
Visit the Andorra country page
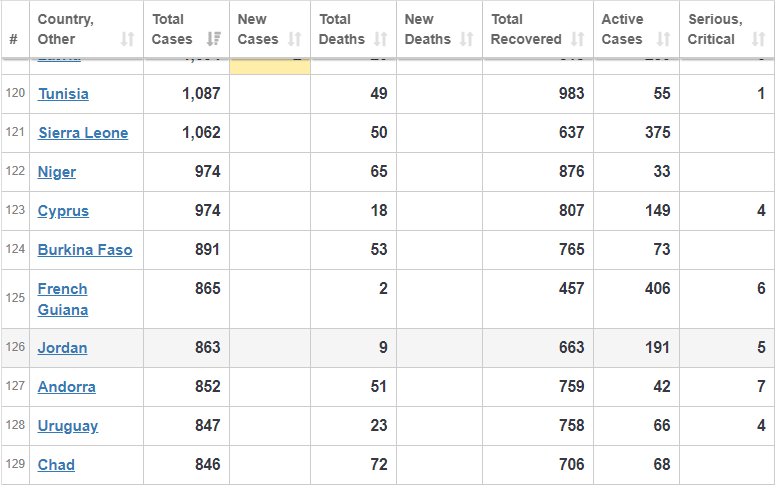pyautogui.click(x=67, y=387)
